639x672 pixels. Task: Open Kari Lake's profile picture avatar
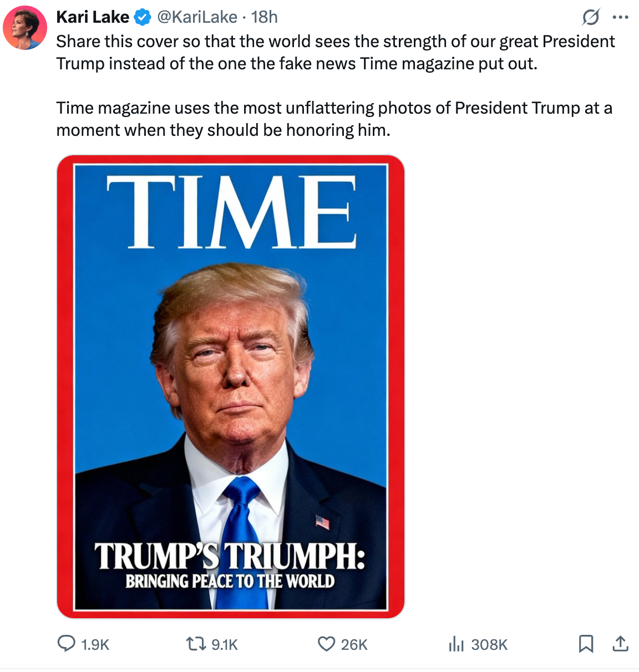(x=25, y=28)
